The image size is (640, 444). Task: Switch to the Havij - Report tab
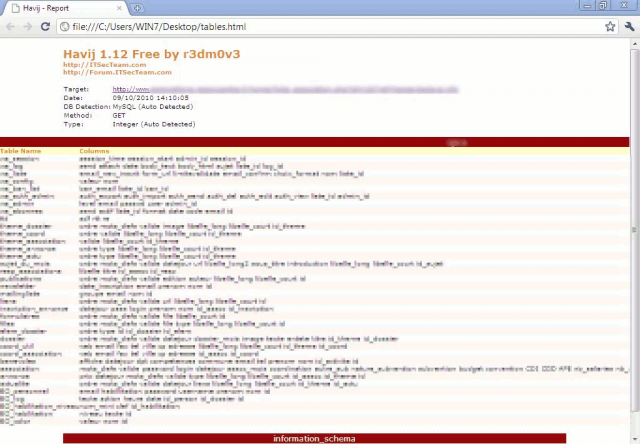(x=60, y=8)
